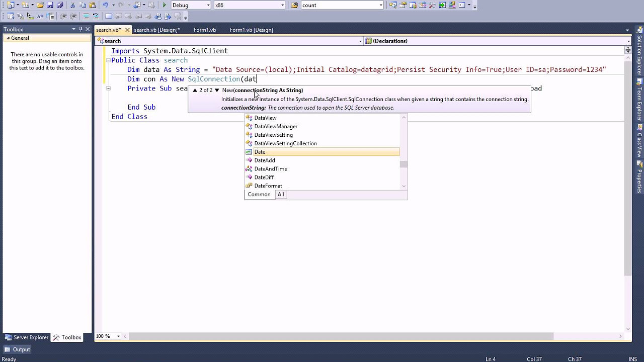The height and width of the screenshot is (362, 644).
Task: Close the Toolbox panel
Action: [88, 29]
